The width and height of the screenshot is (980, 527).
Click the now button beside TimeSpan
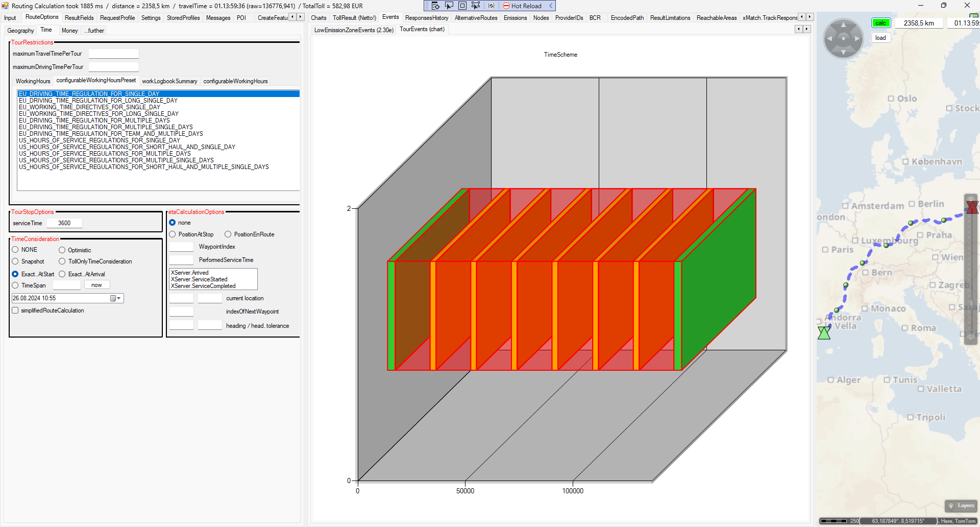96,285
